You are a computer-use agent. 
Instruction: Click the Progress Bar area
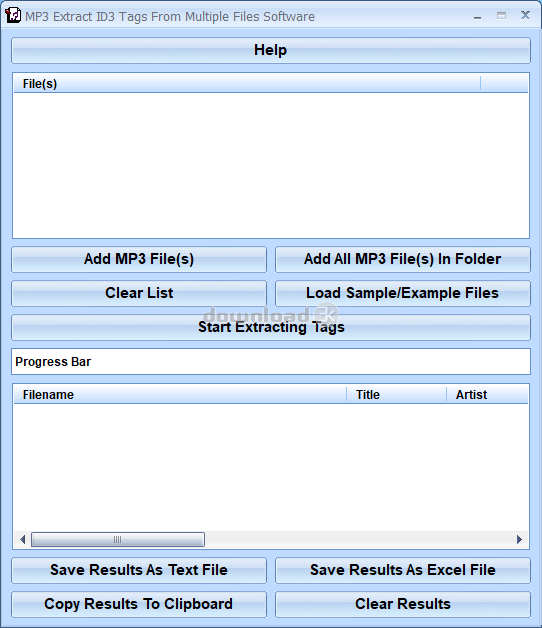271,362
